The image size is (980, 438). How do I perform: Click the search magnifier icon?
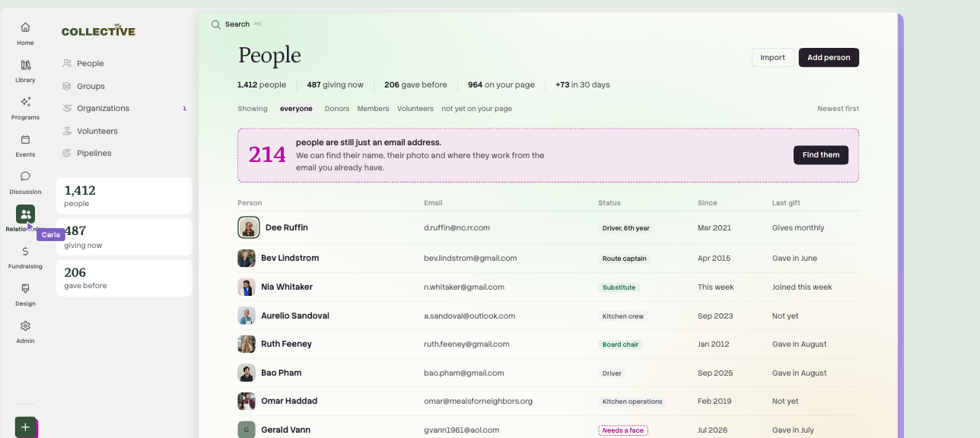pyautogui.click(x=216, y=24)
